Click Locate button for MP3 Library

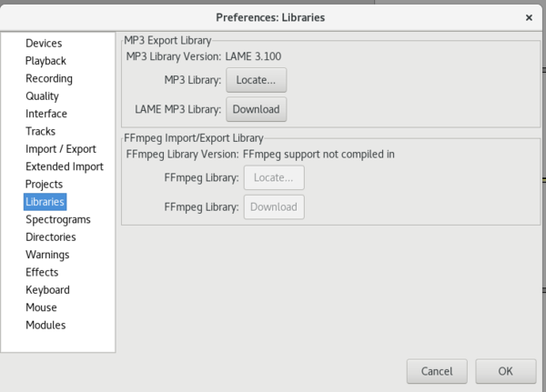point(257,80)
